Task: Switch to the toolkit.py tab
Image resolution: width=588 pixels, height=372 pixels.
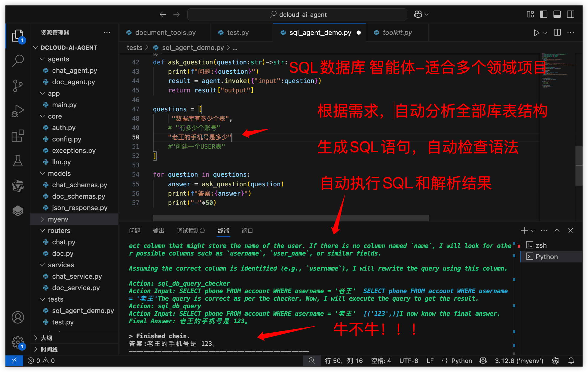Action: pyautogui.click(x=397, y=33)
